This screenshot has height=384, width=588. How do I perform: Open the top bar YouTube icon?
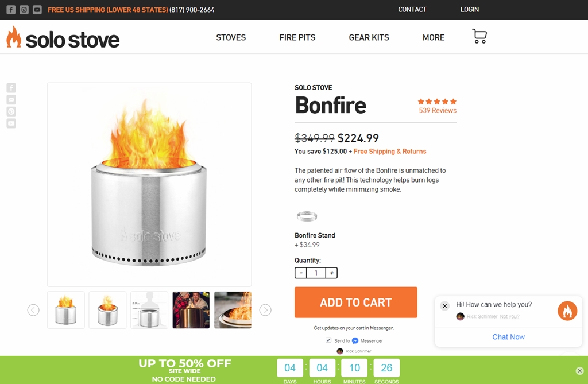click(x=37, y=10)
